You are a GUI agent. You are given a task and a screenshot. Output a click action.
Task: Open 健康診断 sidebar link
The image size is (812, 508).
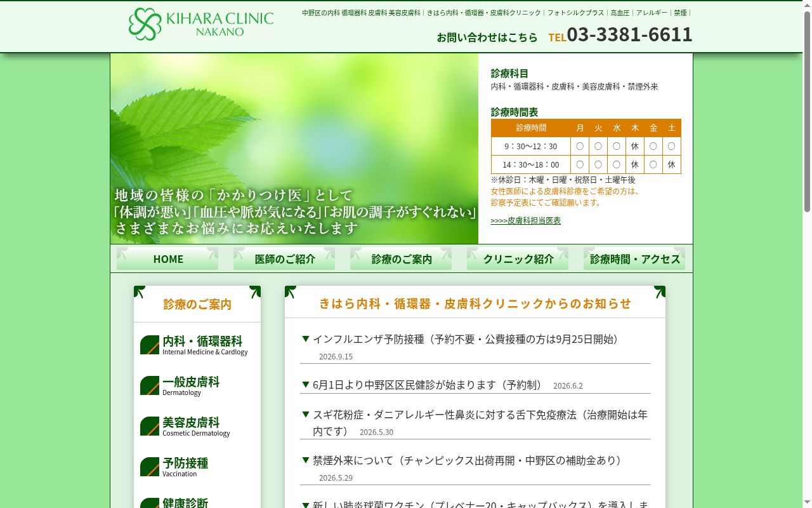click(x=185, y=503)
